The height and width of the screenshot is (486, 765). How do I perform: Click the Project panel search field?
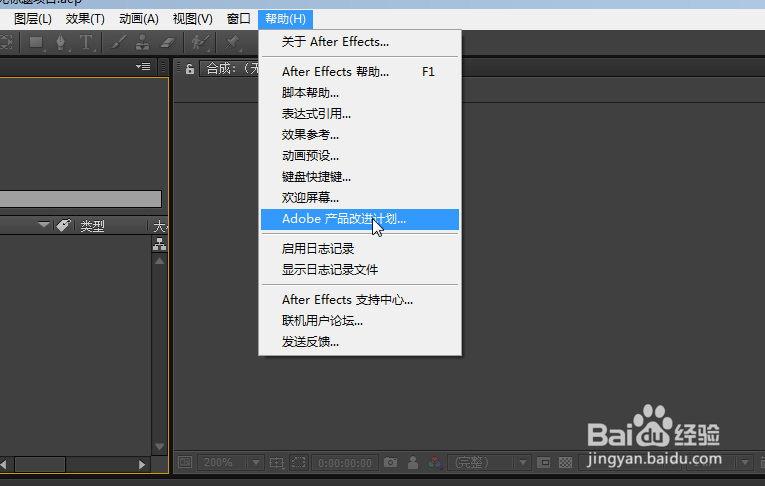tap(81, 199)
